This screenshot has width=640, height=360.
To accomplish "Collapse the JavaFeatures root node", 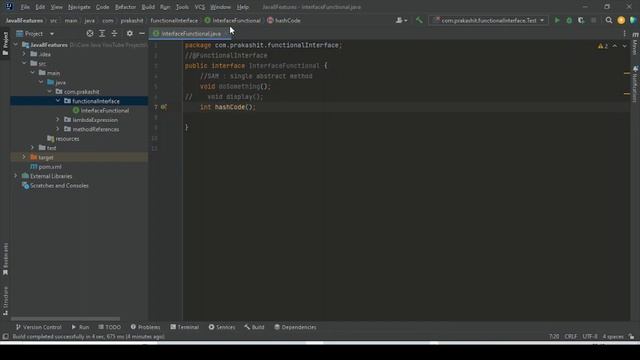I will point(16,44).
